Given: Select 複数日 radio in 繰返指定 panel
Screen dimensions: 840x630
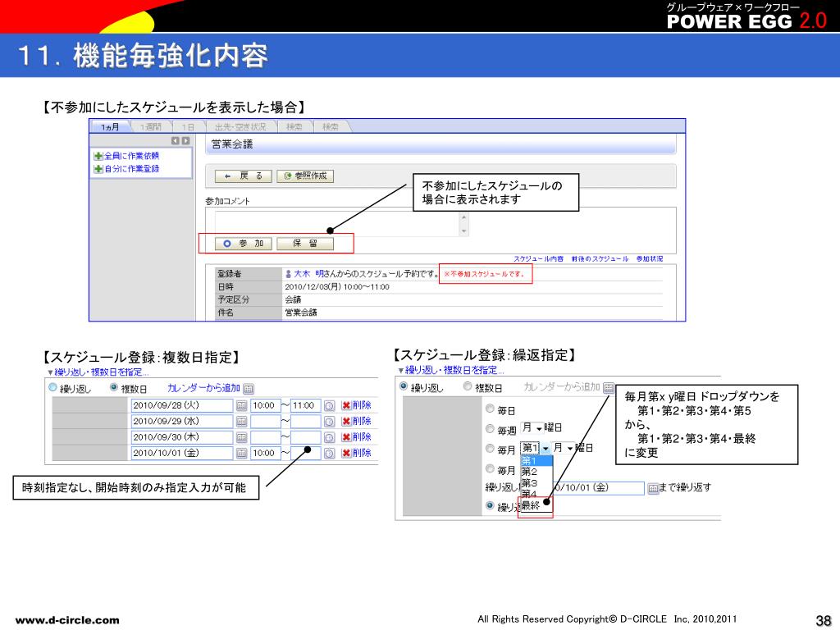Looking at the screenshot, I should pos(467,386).
